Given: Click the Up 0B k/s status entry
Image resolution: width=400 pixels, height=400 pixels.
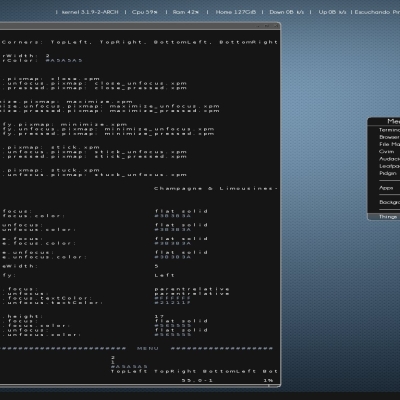Looking at the screenshot, I should tap(332, 12).
